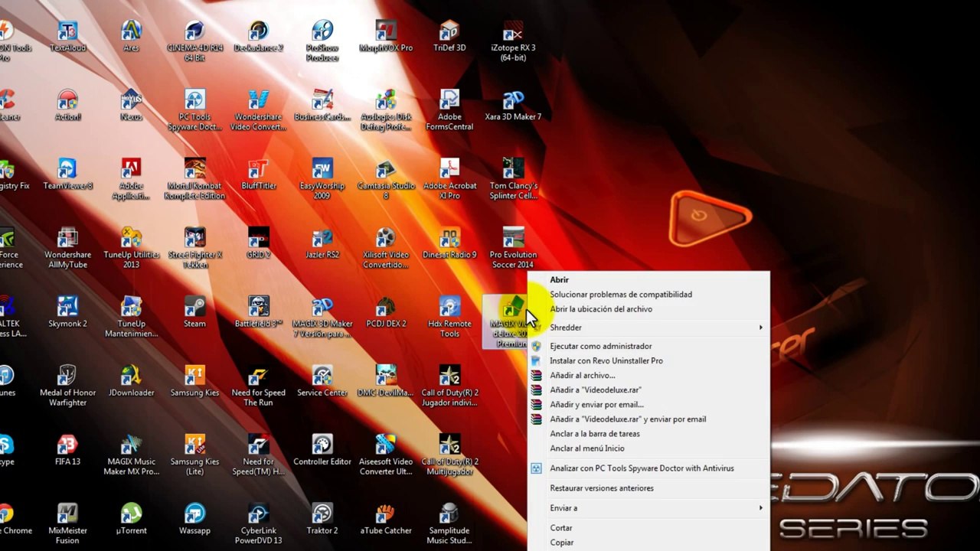Select the Adobe FormsCentral icon
The width and height of the screenshot is (980, 551).
click(x=449, y=110)
